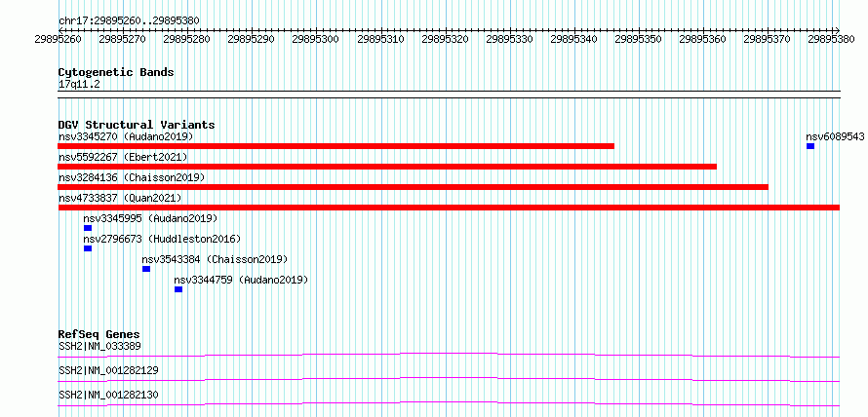Click the ruler position 29895370

tap(768, 40)
